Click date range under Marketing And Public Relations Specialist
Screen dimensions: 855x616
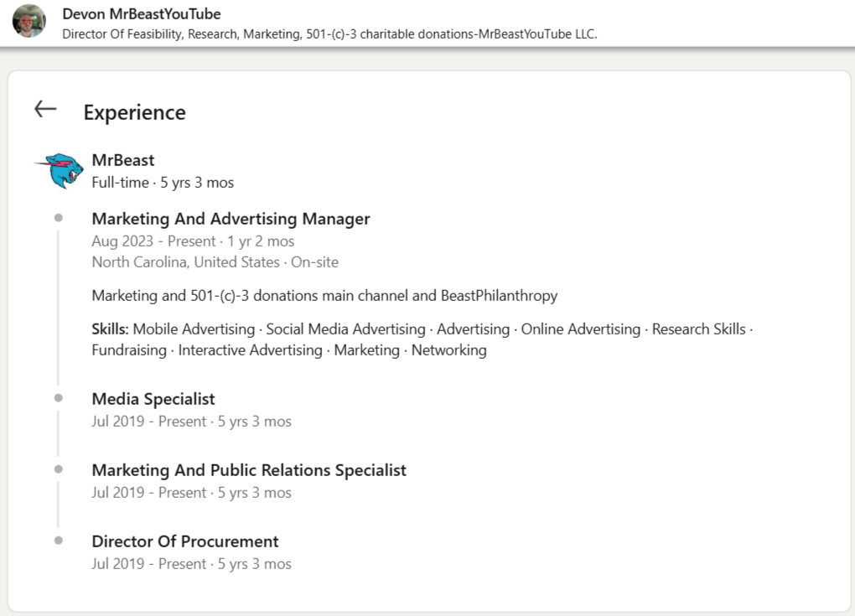(x=191, y=493)
